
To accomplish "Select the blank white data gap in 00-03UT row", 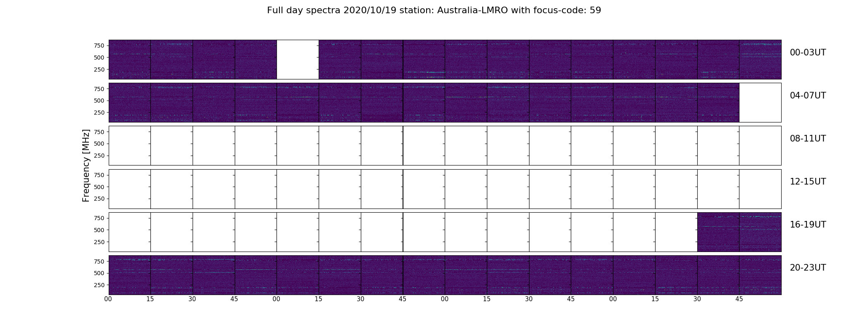I will [x=298, y=60].
